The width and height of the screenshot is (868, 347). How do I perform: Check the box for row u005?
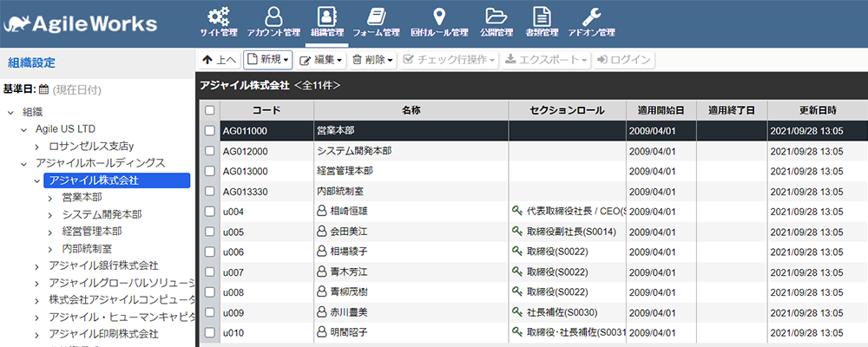[209, 232]
